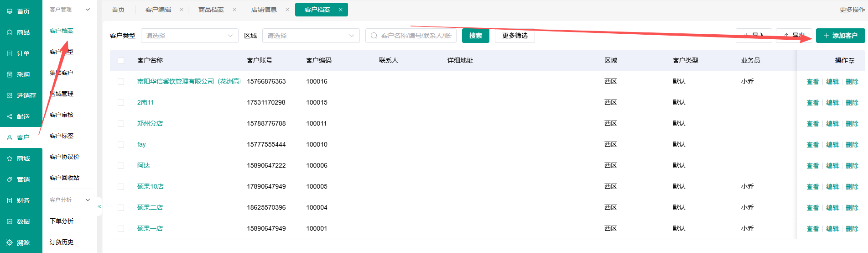The height and width of the screenshot is (253, 868).
Task: Open 客户审核 in the submenu
Action: [62, 115]
